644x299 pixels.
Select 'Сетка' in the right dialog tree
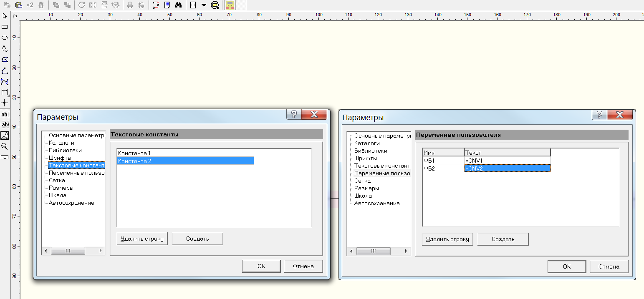click(x=362, y=181)
